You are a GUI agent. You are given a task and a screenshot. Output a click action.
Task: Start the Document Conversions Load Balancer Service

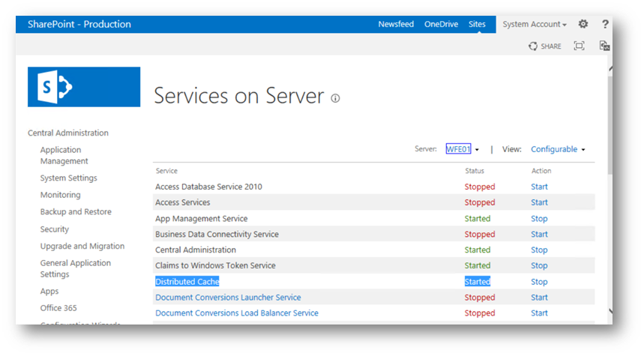tap(539, 313)
